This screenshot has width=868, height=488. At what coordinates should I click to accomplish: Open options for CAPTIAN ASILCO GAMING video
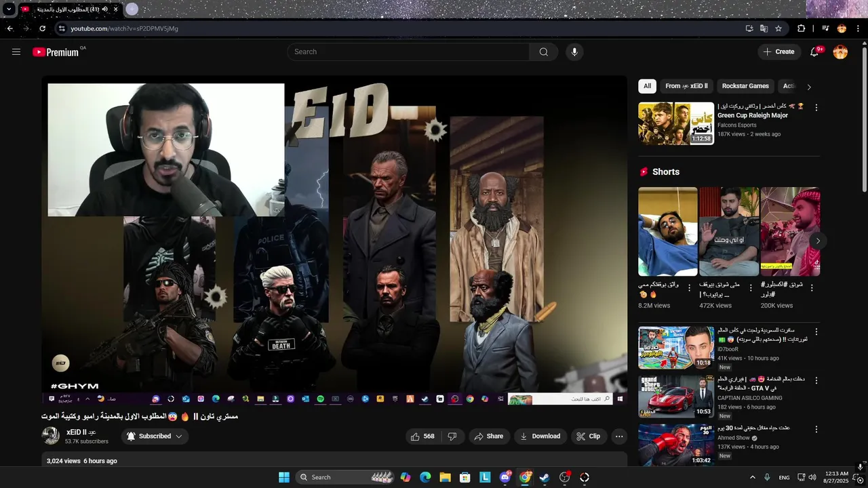[x=816, y=380]
